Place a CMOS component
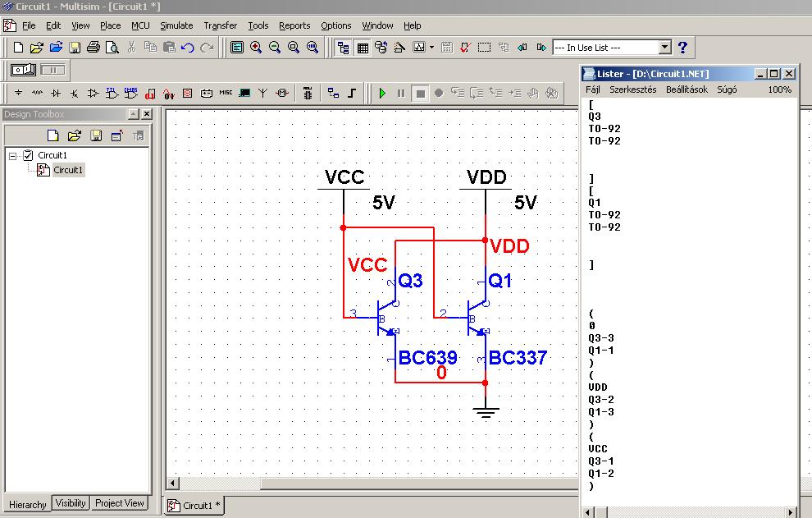 131,94
